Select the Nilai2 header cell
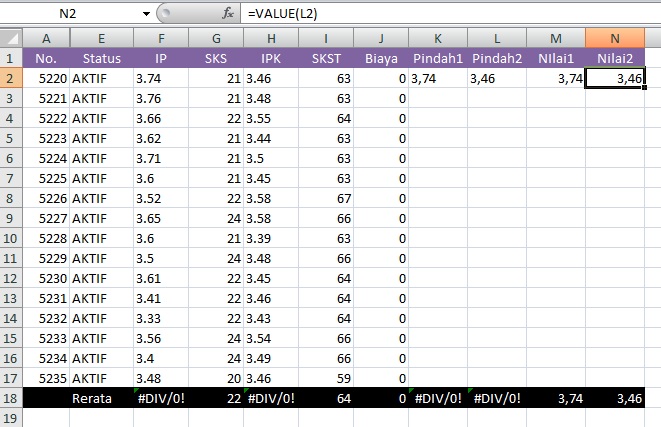 pyautogui.click(x=614, y=58)
